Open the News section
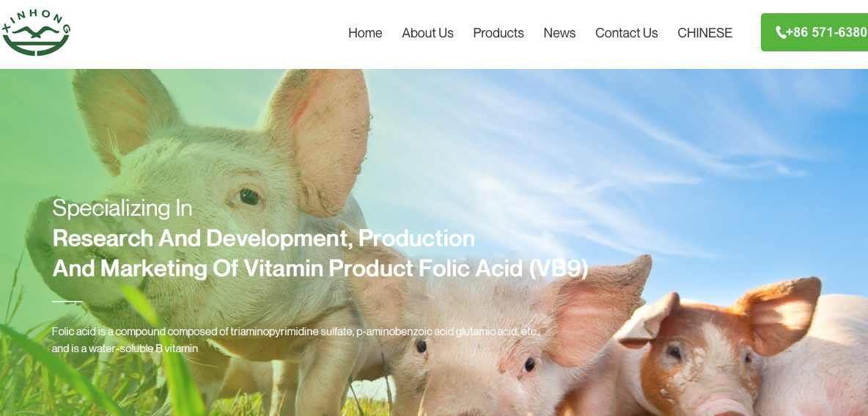Image resolution: width=868 pixels, height=416 pixels. (559, 33)
